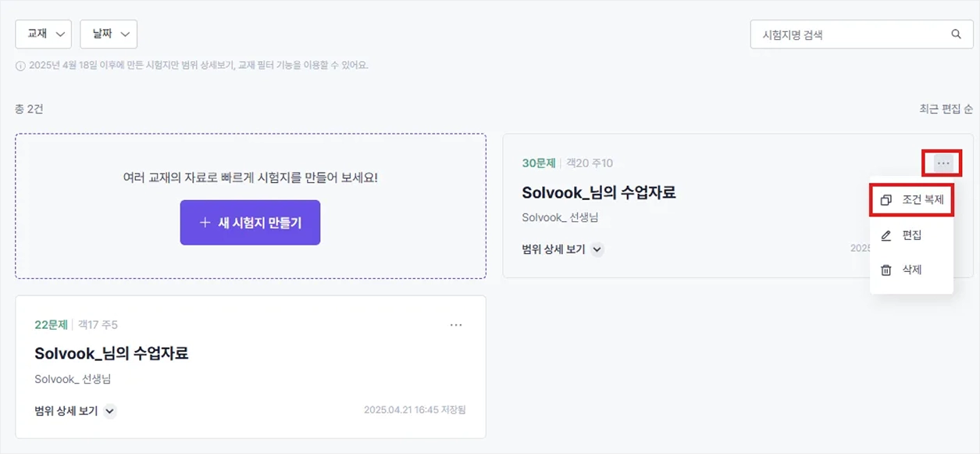Click the search magnifier icon
The image size is (980, 454).
(x=956, y=34)
